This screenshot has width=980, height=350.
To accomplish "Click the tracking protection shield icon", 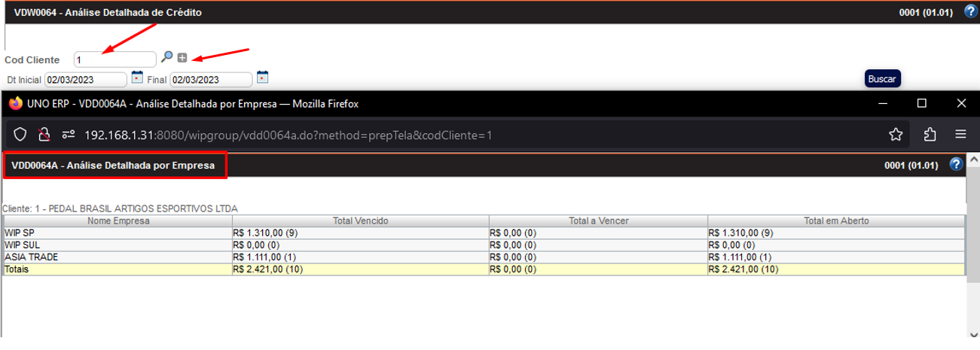I will pyautogui.click(x=20, y=134).
